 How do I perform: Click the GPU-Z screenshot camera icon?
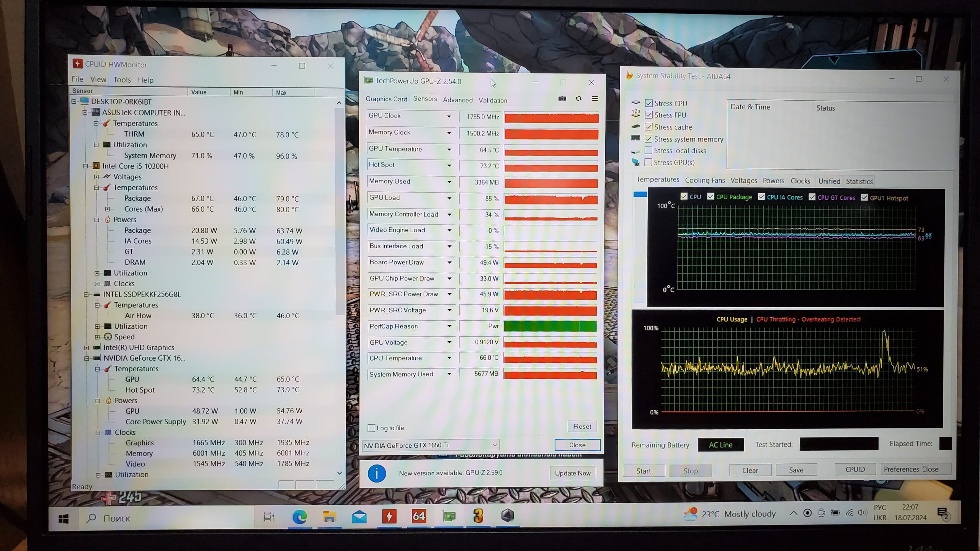click(x=562, y=99)
